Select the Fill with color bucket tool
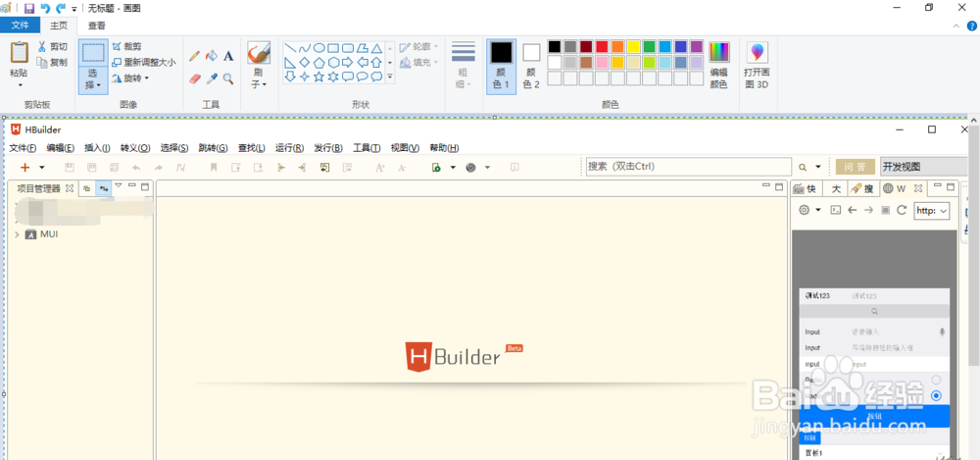Screen dimensions: 980x460 coord(212,56)
